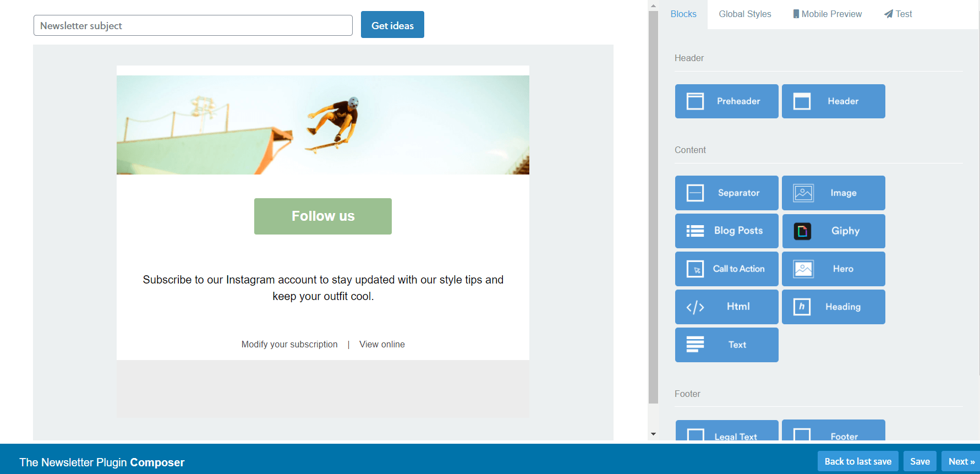Add the Preheader block

[x=726, y=101]
